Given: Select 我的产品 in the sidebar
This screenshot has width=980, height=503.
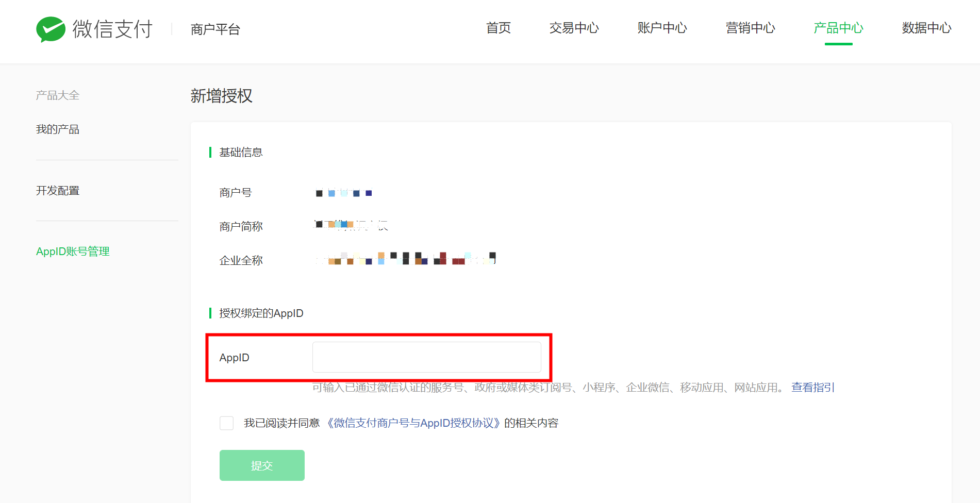Looking at the screenshot, I should point(58,129).
